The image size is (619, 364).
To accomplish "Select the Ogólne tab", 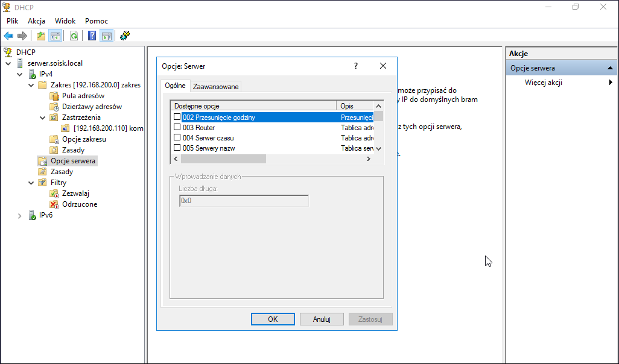I will tap(176, 86).
